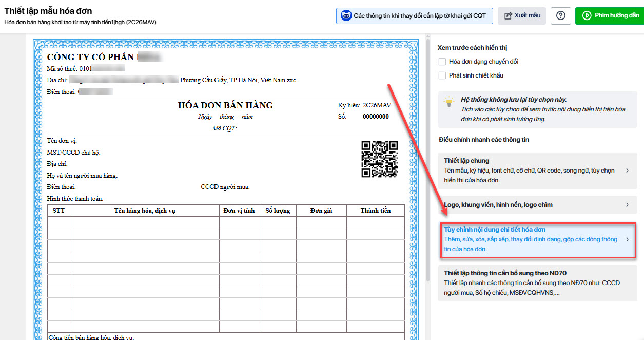This screenshot has width=644, height=340.
Task: Open Thiết lập chung settings section
Action: coord(529,171)
